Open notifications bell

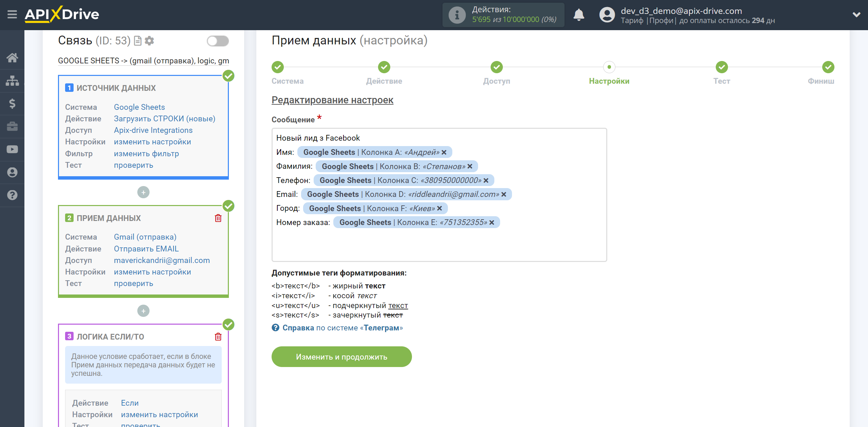click(x=579, y=15)
